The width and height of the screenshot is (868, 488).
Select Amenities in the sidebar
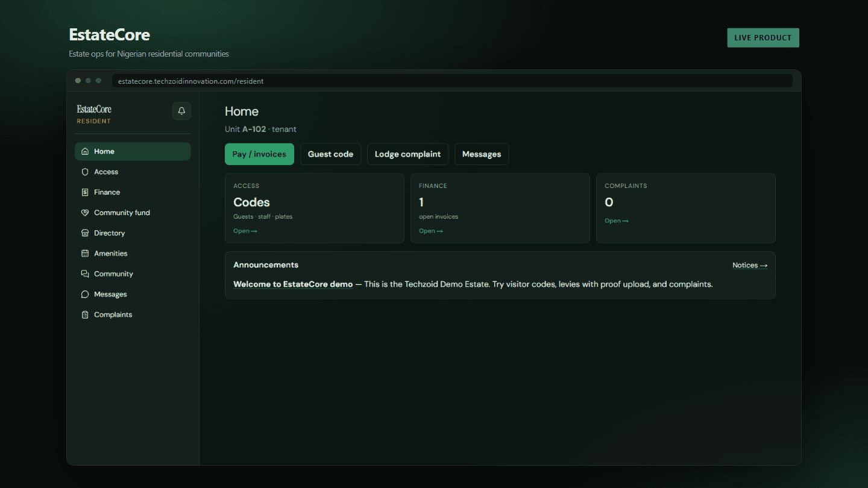[133, 254]
